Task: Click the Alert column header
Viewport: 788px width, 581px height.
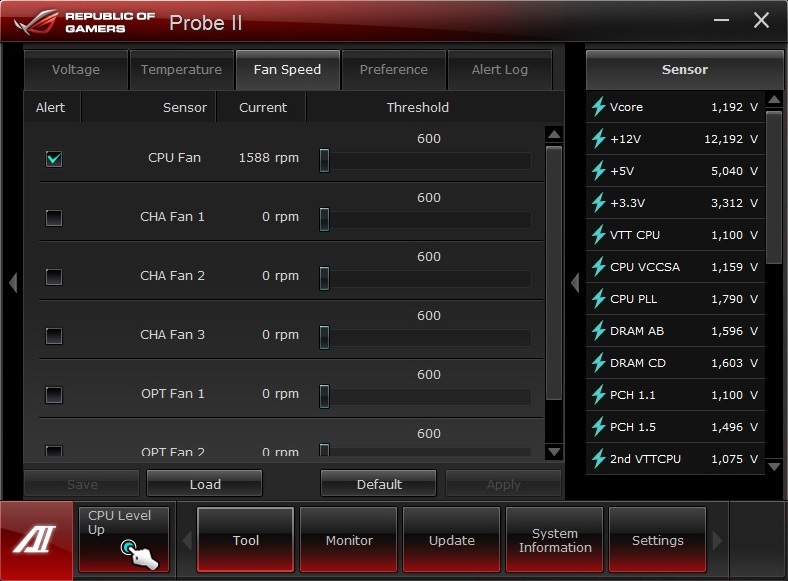Action: point(50,107)
